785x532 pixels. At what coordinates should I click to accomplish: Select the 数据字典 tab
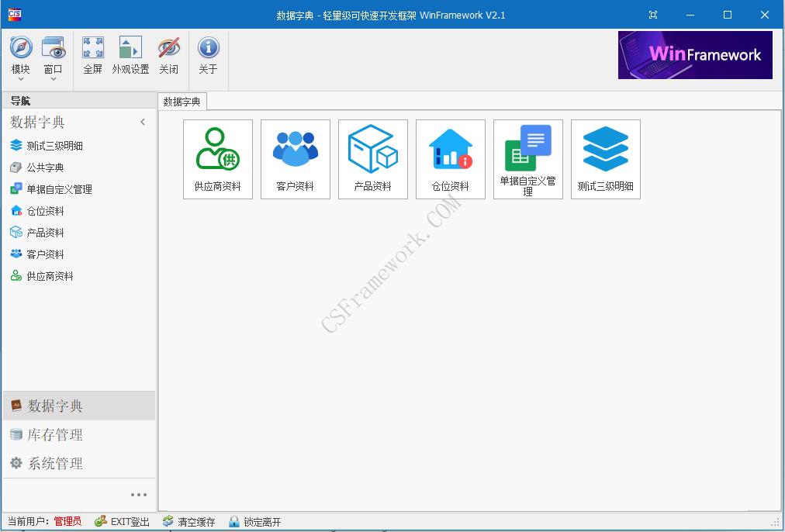point(180,101)
